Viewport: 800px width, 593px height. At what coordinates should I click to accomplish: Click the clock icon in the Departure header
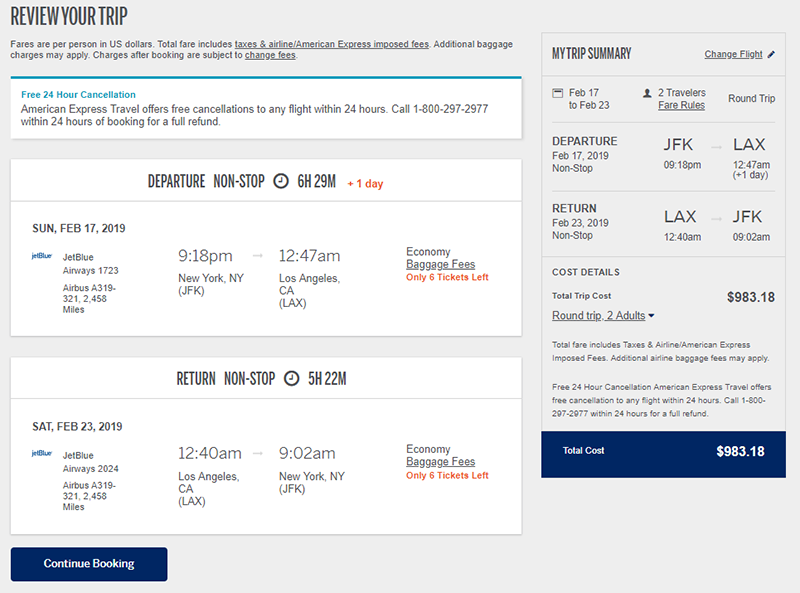281,181
